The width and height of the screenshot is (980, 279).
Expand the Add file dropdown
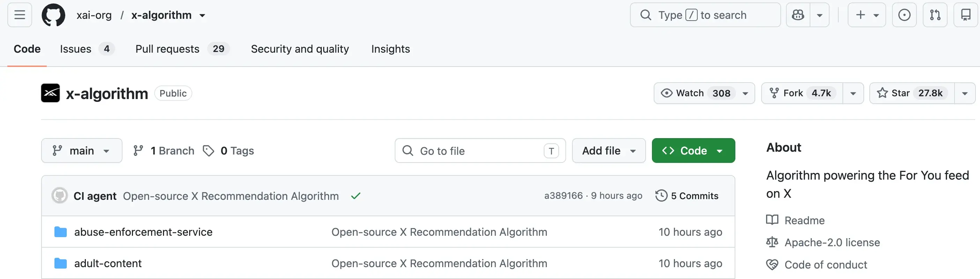click(609, 151)
